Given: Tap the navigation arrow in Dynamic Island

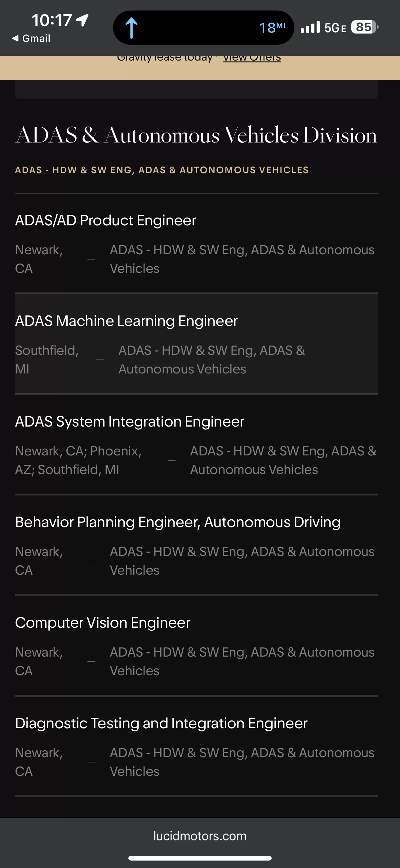Looking at the screenshot, I should (x=131, y=28).
